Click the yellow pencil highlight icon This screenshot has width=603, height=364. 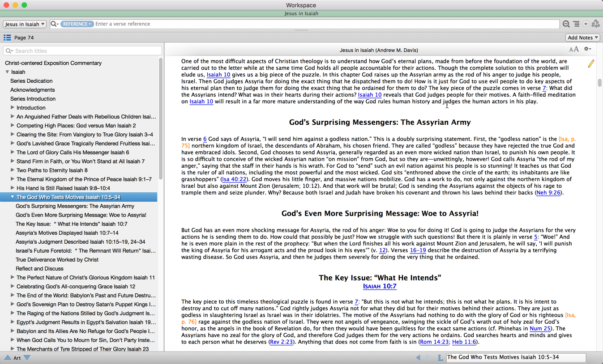tap(591, 64)
